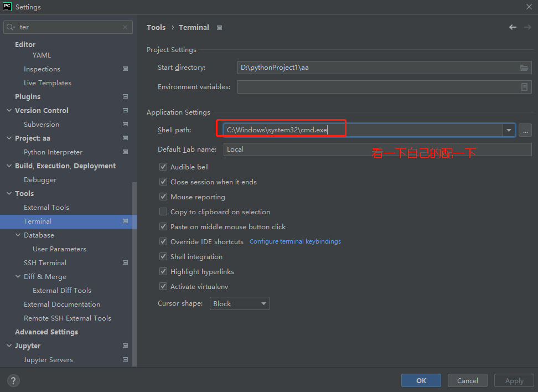Click into the Start directory field

tap(384, 68)
